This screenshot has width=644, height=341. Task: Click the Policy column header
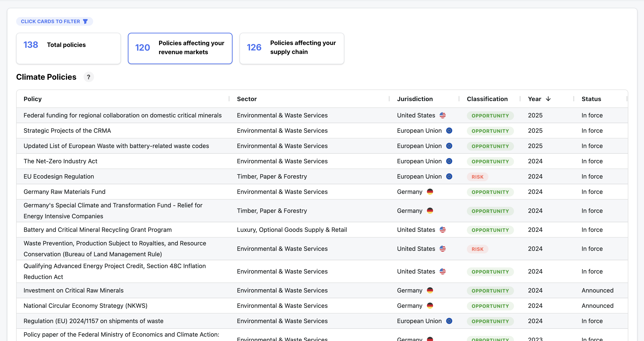tap(33, 99)
